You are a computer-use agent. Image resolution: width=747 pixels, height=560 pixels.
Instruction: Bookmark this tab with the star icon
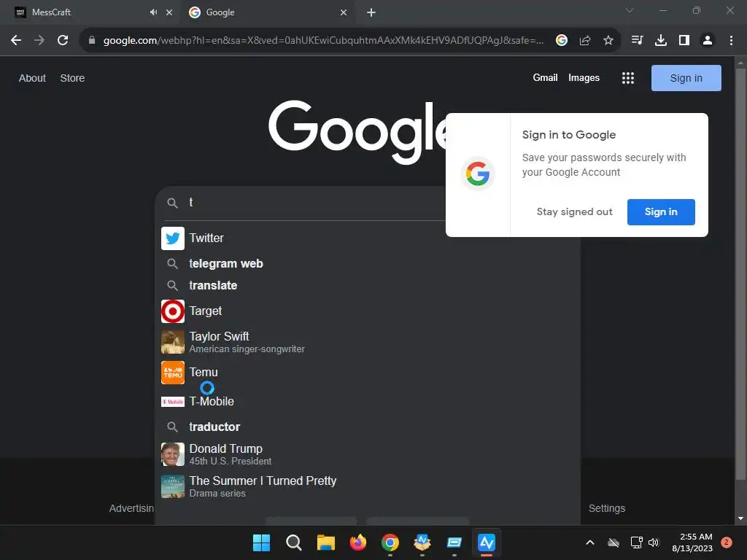tap(608, 40)
